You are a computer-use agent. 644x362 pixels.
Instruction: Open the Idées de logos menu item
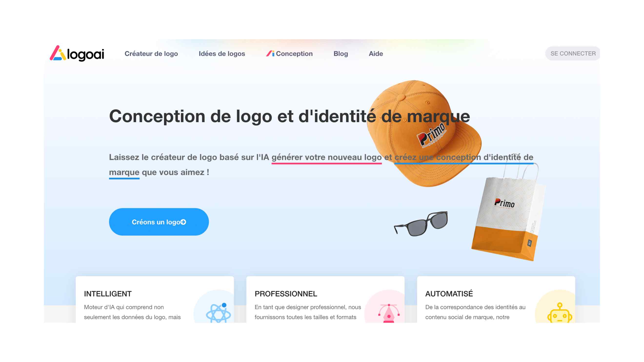tap(222, 53)
